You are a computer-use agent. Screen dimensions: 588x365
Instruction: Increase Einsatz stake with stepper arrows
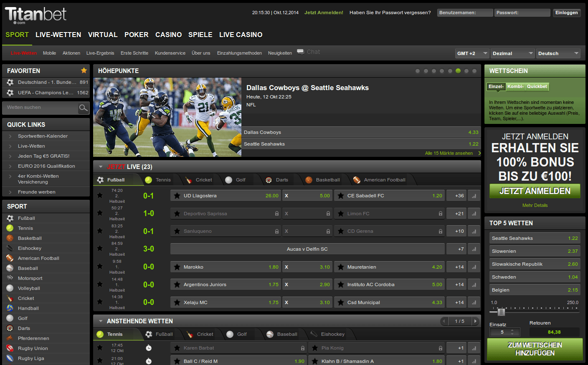pos(512,330)
